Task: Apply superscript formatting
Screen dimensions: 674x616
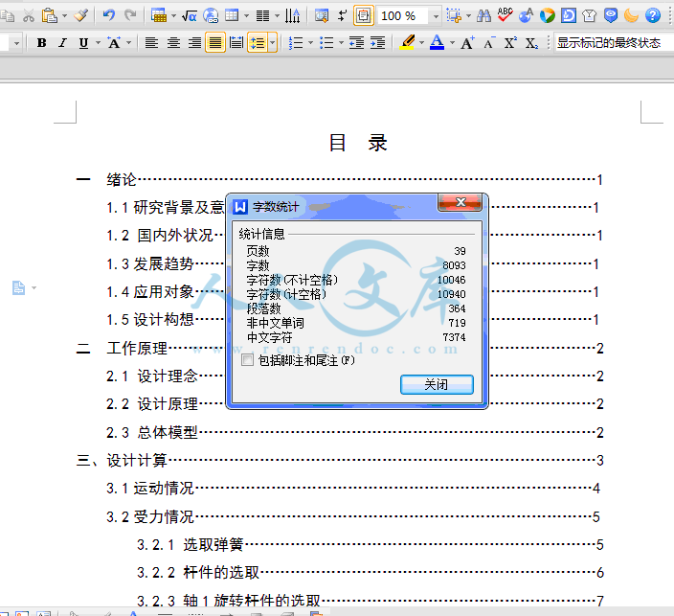Action: [510, 43]
